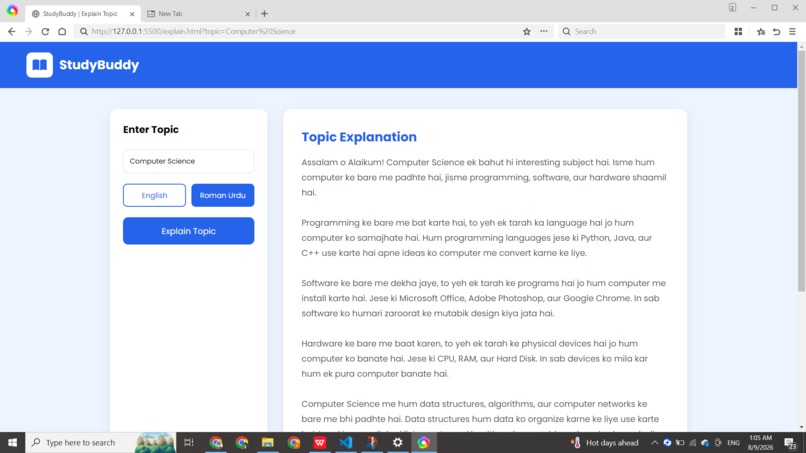Click the browser forward arrow
The image size is (806, 453).
[x=28, y=31]
